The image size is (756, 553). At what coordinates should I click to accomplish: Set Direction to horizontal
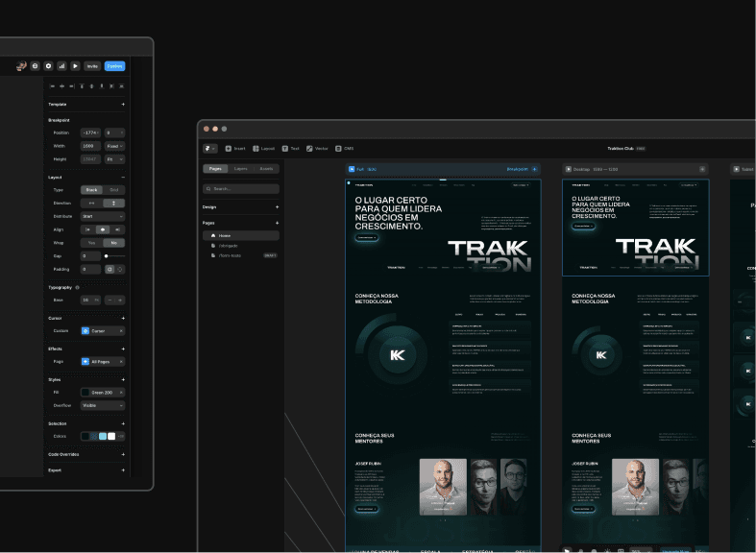[x=91, y=204]
